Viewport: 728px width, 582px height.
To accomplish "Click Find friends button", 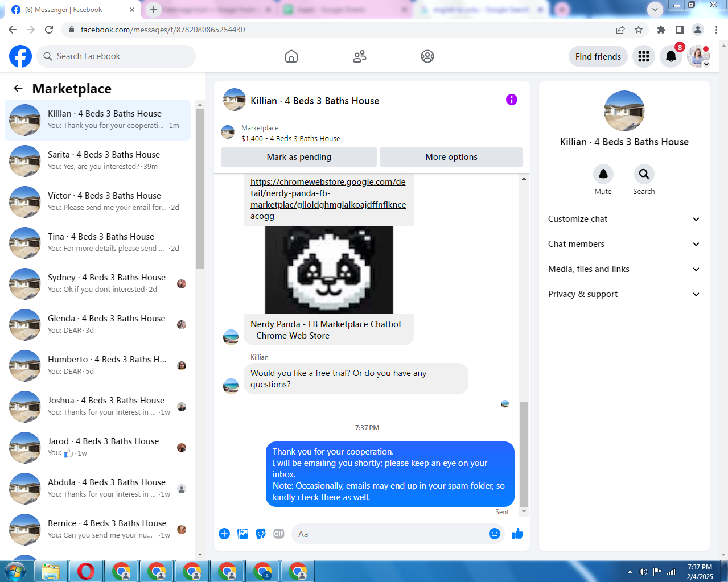I will pyautogui.click(x=598, y=56).
